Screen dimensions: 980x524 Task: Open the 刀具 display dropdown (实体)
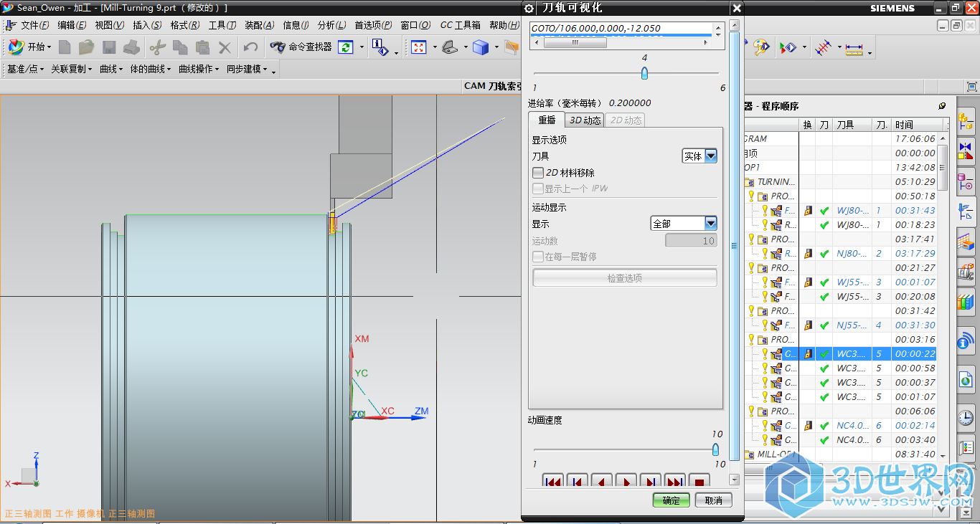(699, 156)
